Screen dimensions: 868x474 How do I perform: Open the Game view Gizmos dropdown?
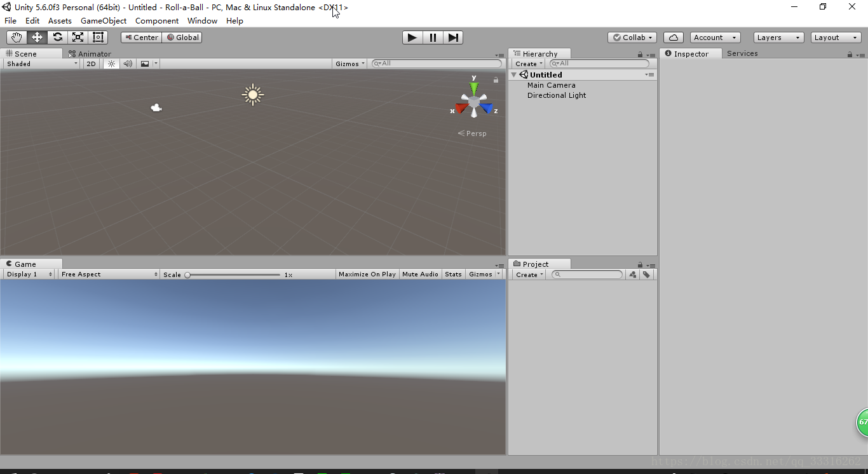tap(484, 274)
